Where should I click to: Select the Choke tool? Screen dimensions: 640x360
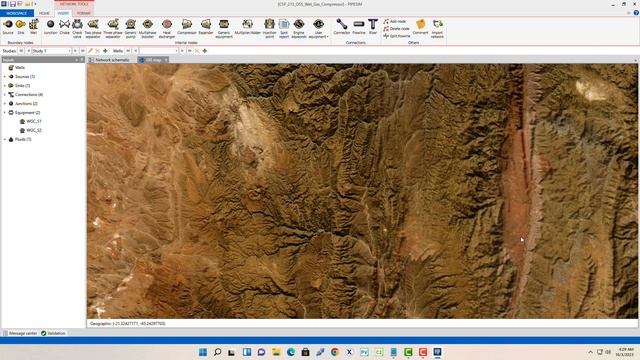(x=64, y=27)
